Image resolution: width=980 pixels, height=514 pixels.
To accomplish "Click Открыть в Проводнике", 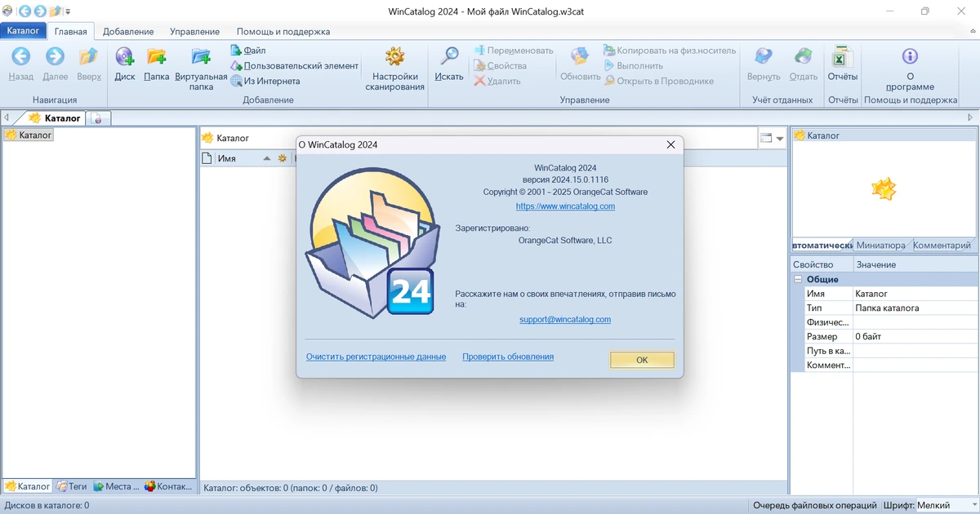I will (659, 81).
